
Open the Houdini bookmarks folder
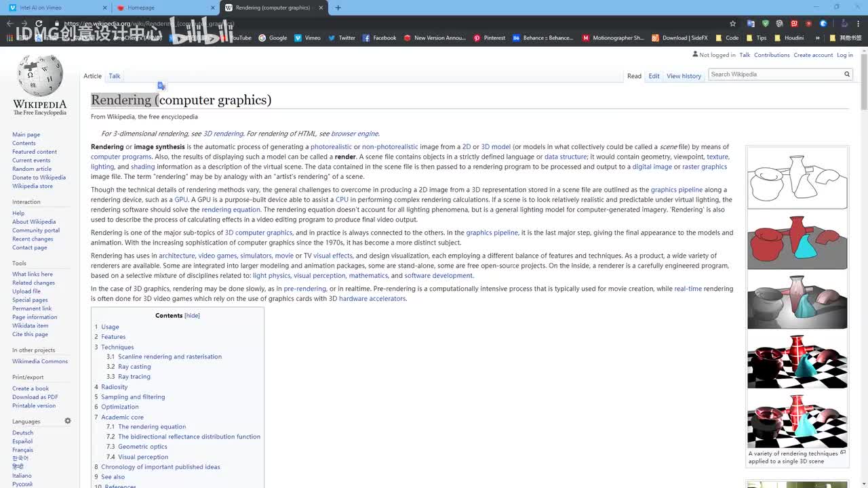(x=789, y=38)
